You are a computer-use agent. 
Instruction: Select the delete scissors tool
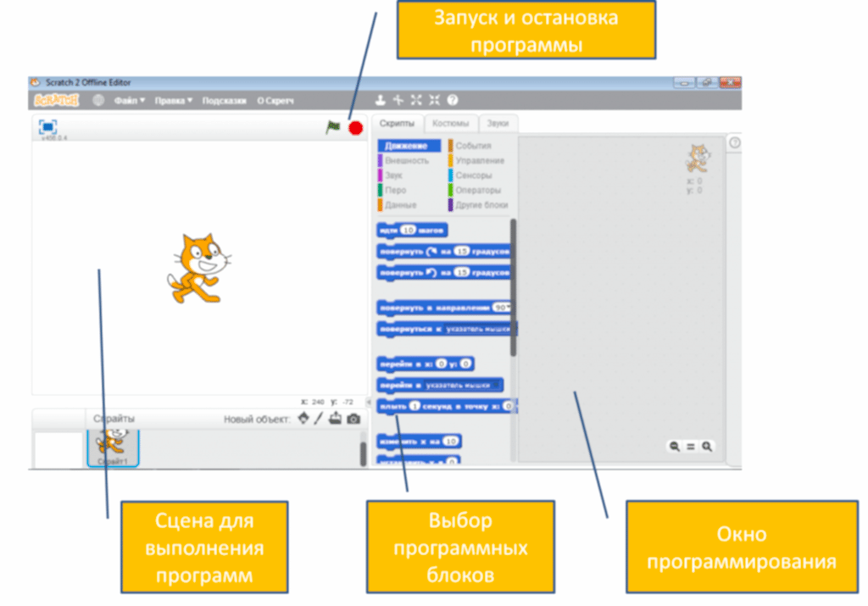click(397, 99)
